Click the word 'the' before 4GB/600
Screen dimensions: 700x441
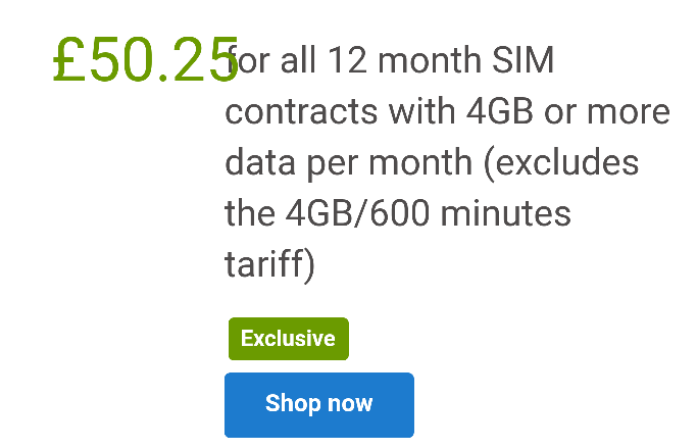click(250, 213)
